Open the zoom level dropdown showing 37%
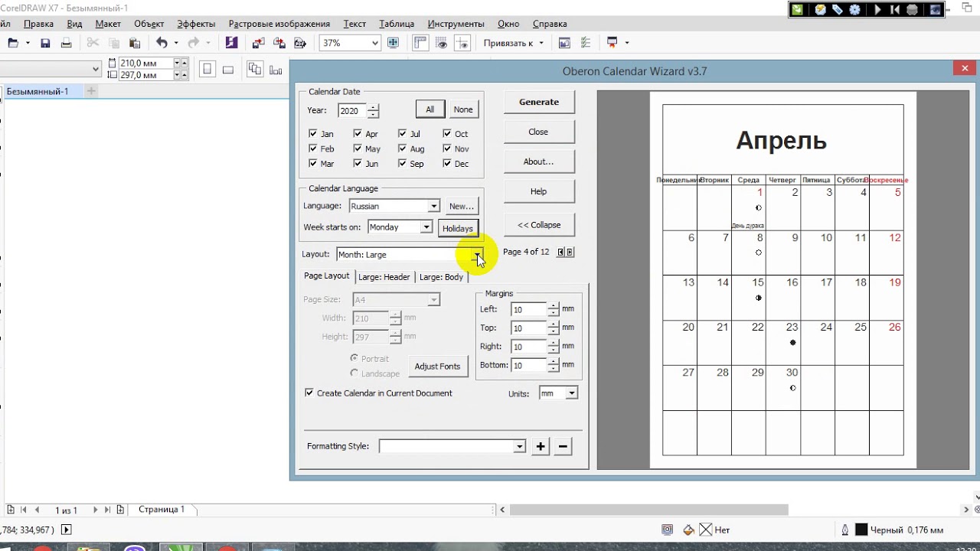This screenshot has height=551, width=980. click(x=374, y=44)
